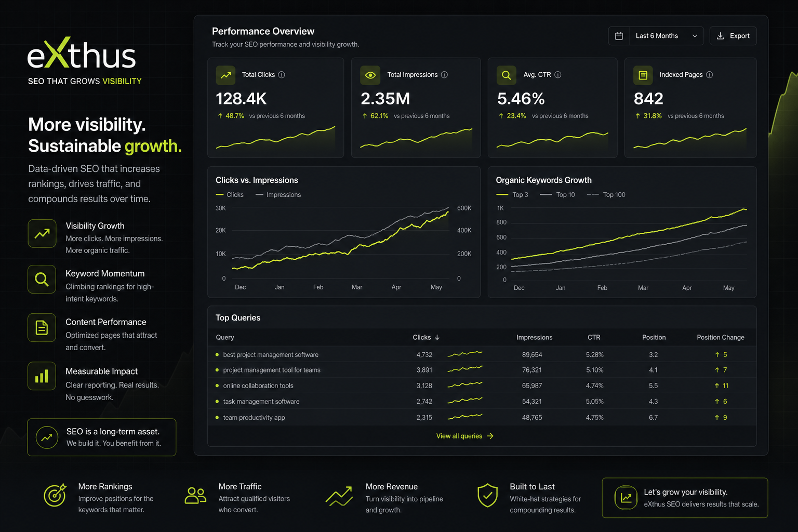Click the Performance Overview heading

coord(263,31)
